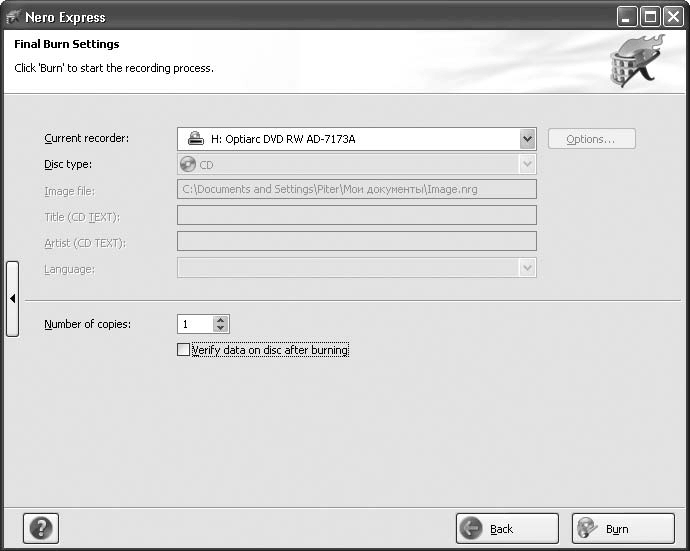The image size is (690, 551).
Task: Decrease number of copies with down arrow
Action: [x=221, y=328]
